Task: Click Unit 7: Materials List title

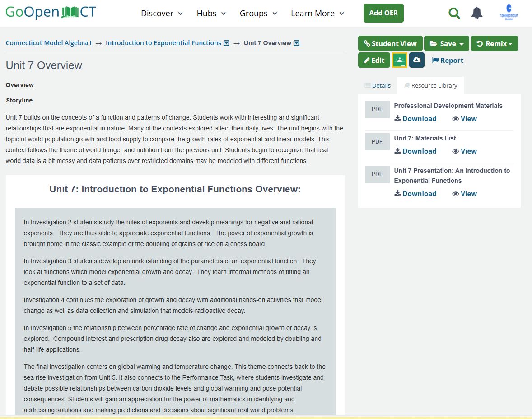Action: [x=425, y=139]
